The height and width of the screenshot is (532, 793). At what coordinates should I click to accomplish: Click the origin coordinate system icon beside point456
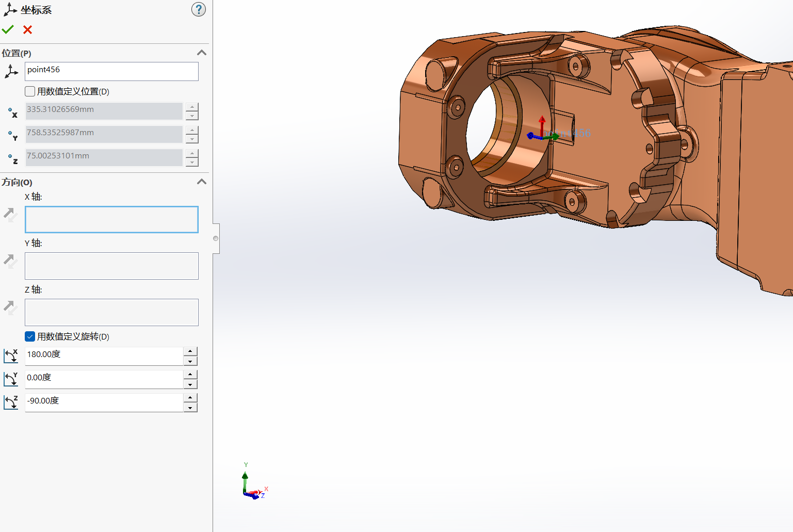click(x=11, y=72)
